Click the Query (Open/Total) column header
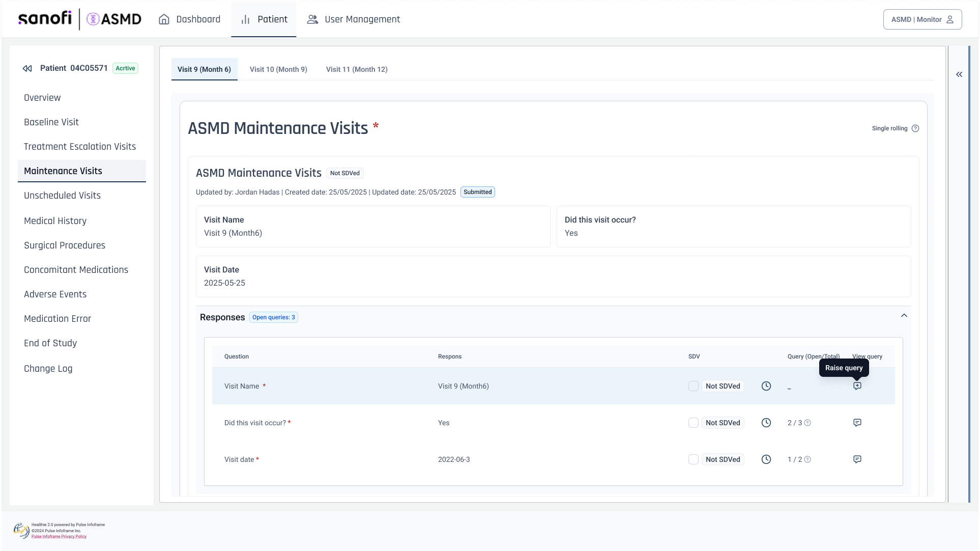This screenshot has width=980, height=551. pos(814,356)
